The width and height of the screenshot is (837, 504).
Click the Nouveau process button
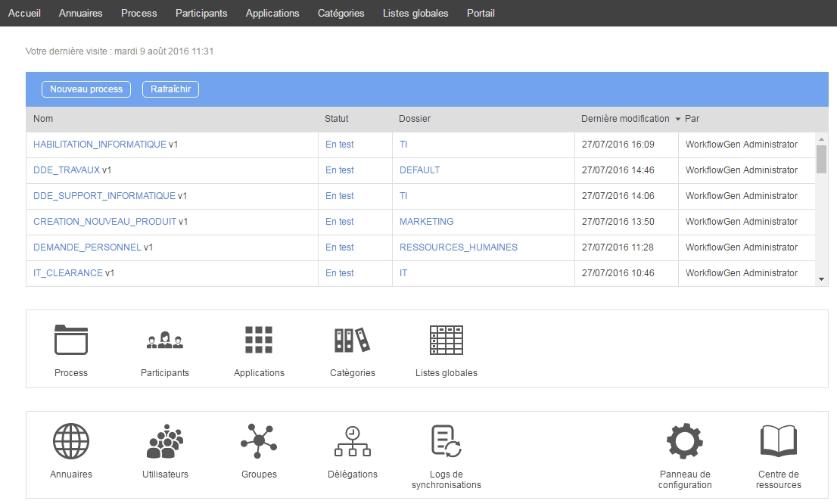pyautogui.click(x=86, y=89)
